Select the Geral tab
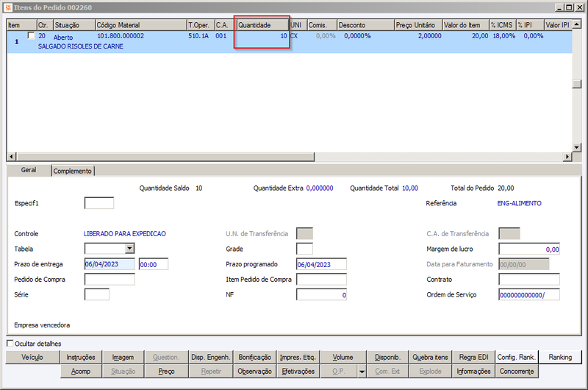Viewport: 588px width, 390px height. point(29,170)
